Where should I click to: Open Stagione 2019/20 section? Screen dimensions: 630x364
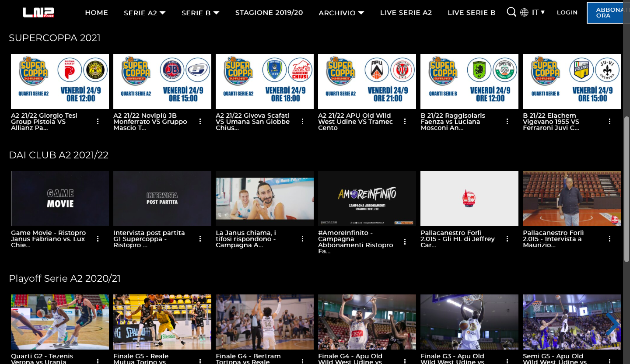point(269,13)
